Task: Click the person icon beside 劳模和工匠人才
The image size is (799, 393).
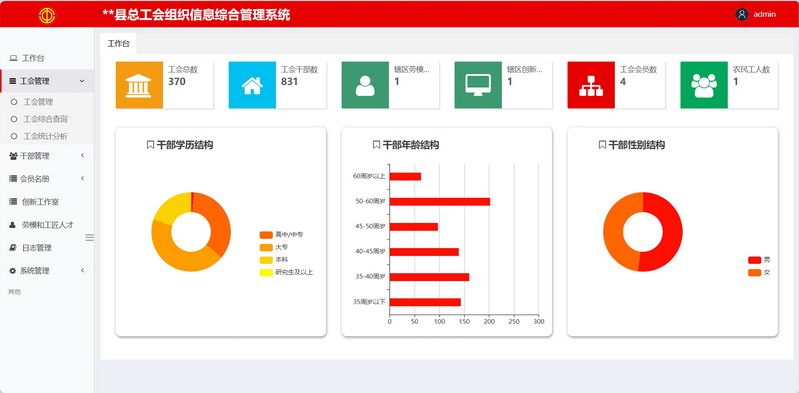Action: tap(13, 225)
